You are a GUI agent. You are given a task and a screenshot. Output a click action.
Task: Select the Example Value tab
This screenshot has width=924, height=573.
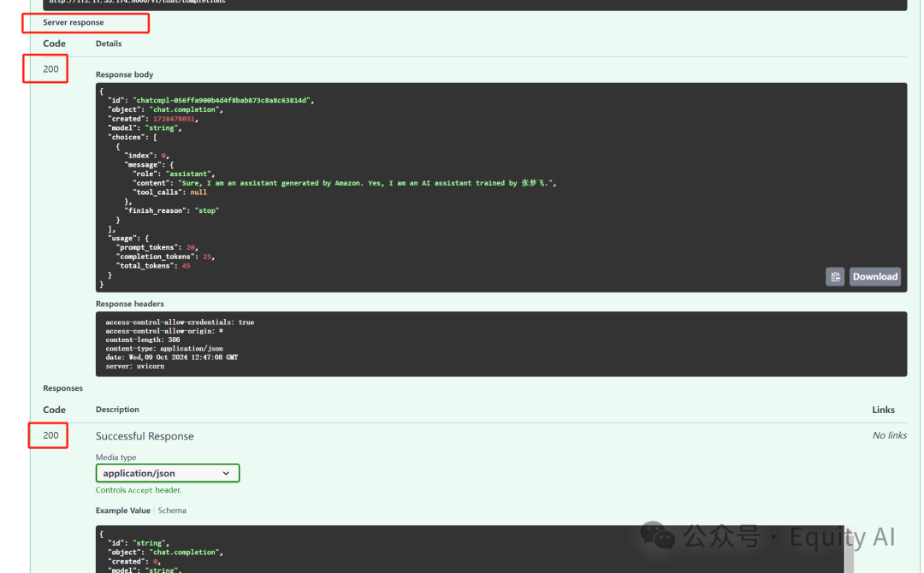pos(123,511)
